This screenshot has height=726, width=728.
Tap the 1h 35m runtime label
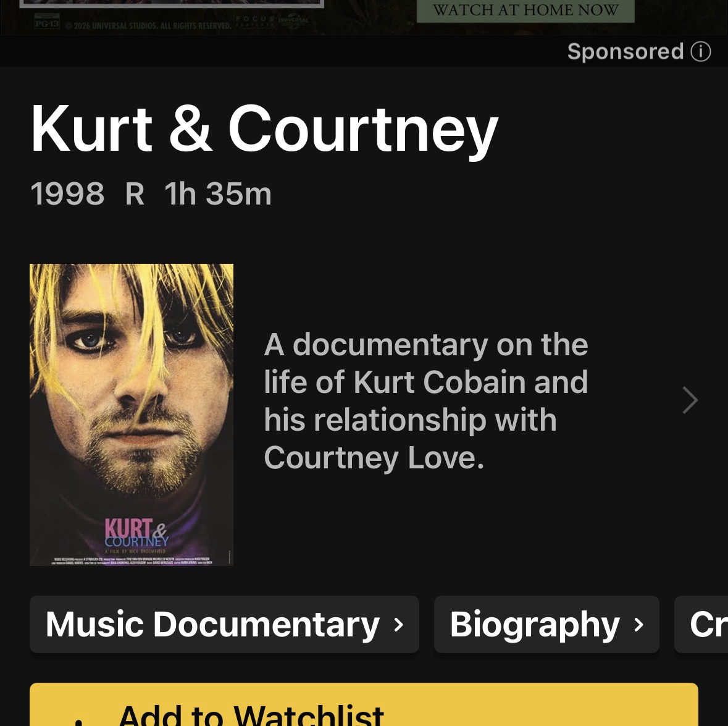(x=218, y=193)
